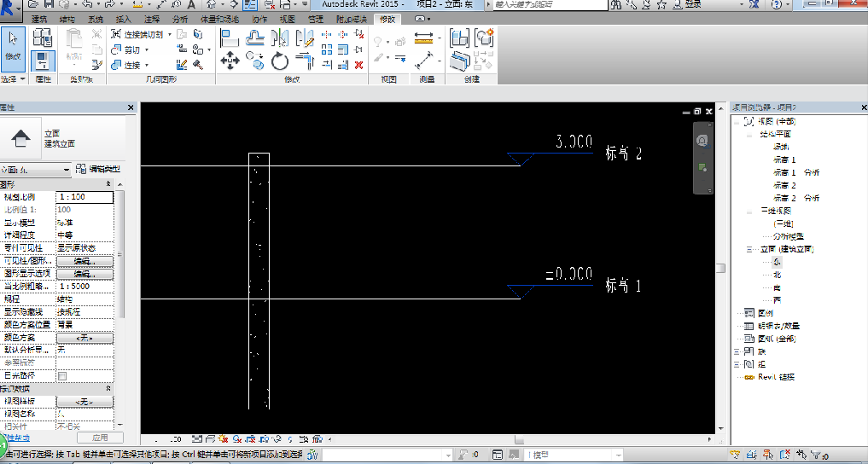Open the Annotate ribbon tab

click(151, 18)
